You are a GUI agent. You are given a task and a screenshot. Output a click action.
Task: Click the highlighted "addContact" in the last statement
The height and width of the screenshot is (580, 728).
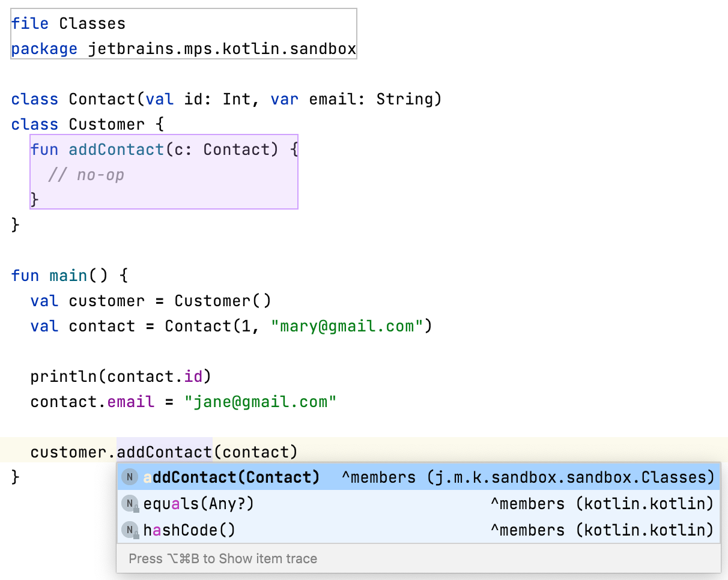coord(165,452)
